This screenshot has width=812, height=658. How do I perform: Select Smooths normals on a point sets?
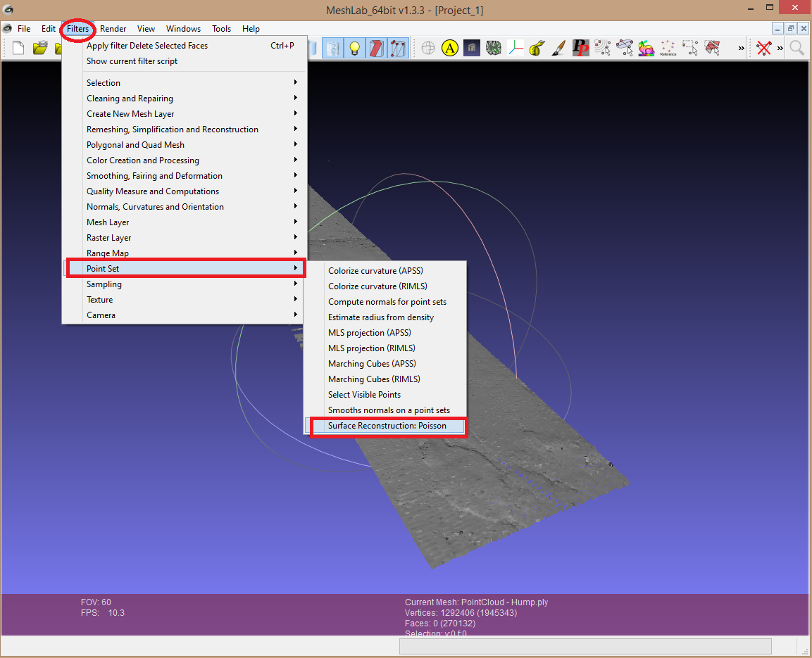click(385, 410)
